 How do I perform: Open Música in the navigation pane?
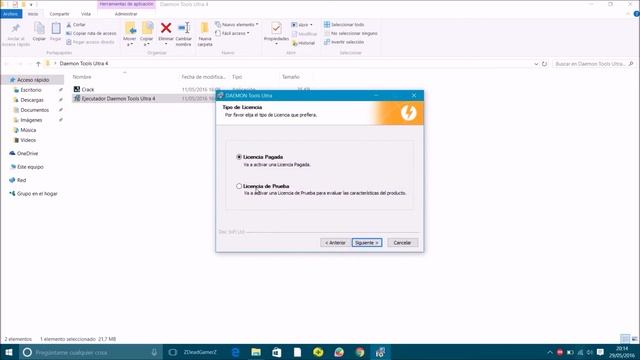(28, 130)
